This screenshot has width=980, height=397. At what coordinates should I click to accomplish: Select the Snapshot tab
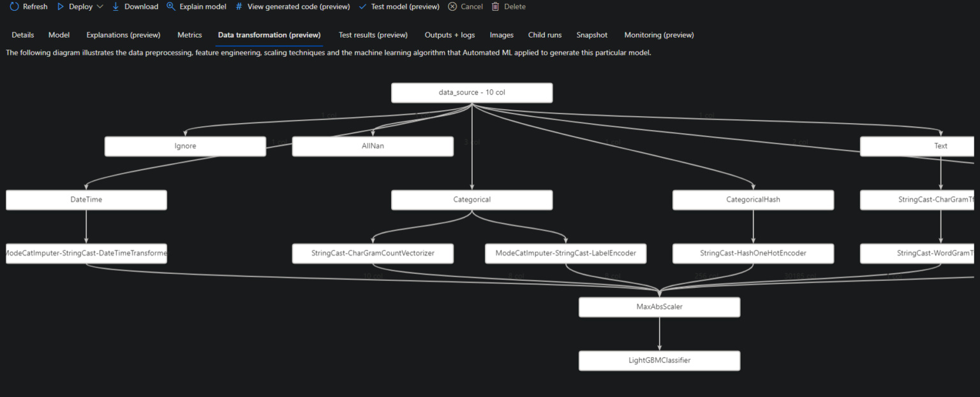pos(591,35)
